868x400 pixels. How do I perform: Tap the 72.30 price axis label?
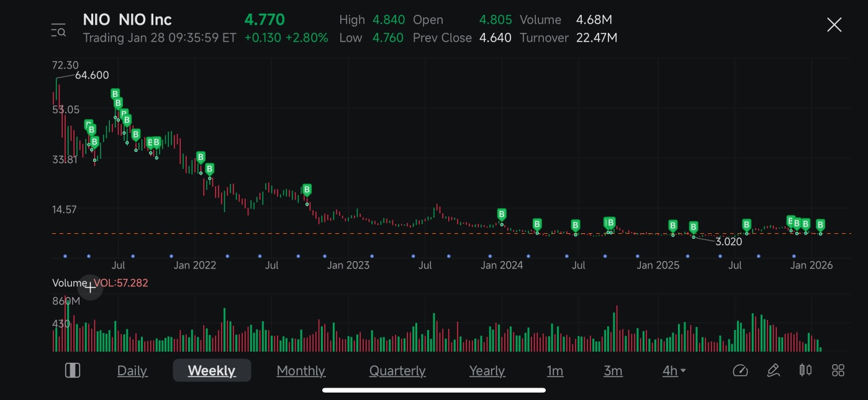click(x=66, y=65)
